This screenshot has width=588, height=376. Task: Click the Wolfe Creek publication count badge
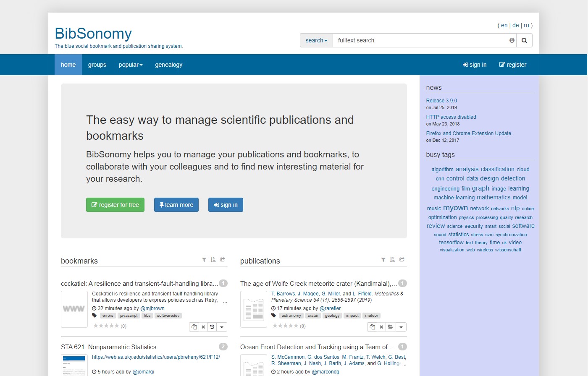[x=402, y=283]
